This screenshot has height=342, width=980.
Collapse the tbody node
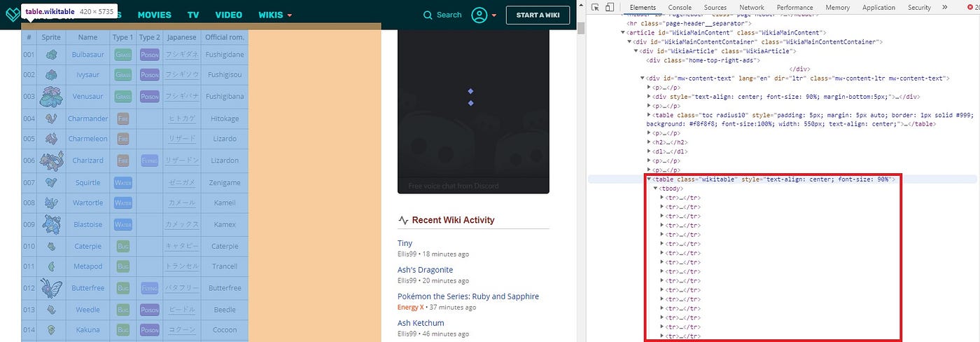pyautogui.click(x=655, y=189)
